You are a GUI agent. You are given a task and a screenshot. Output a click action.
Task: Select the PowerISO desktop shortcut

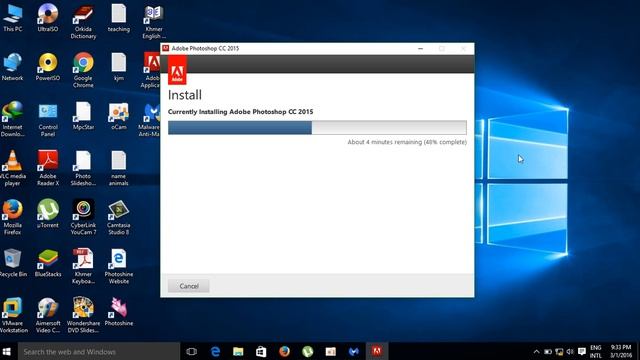coord(48,67)
